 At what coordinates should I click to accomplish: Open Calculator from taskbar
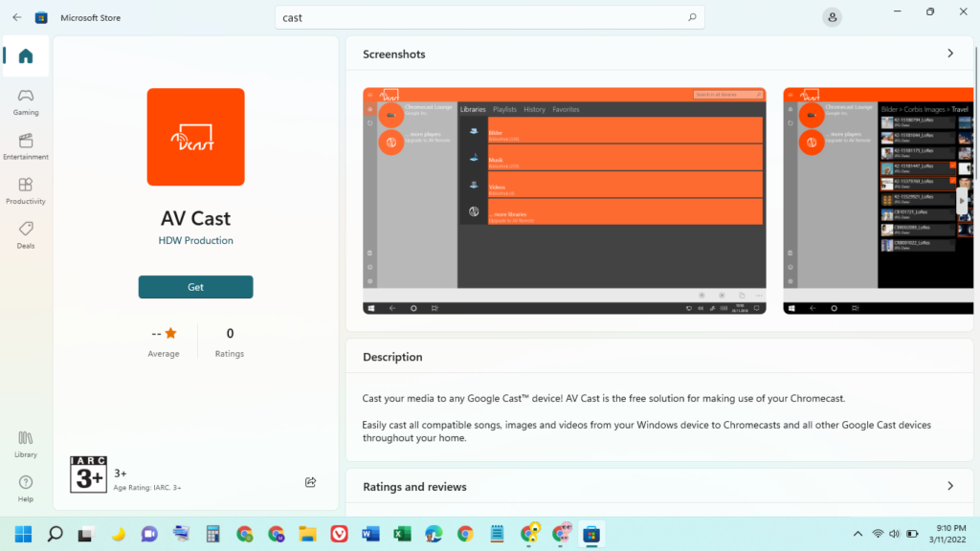[212, 534]
